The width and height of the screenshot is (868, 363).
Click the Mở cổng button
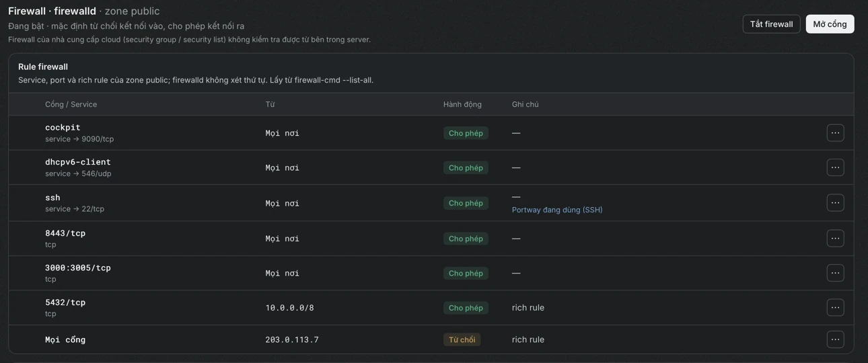point(830,24)
